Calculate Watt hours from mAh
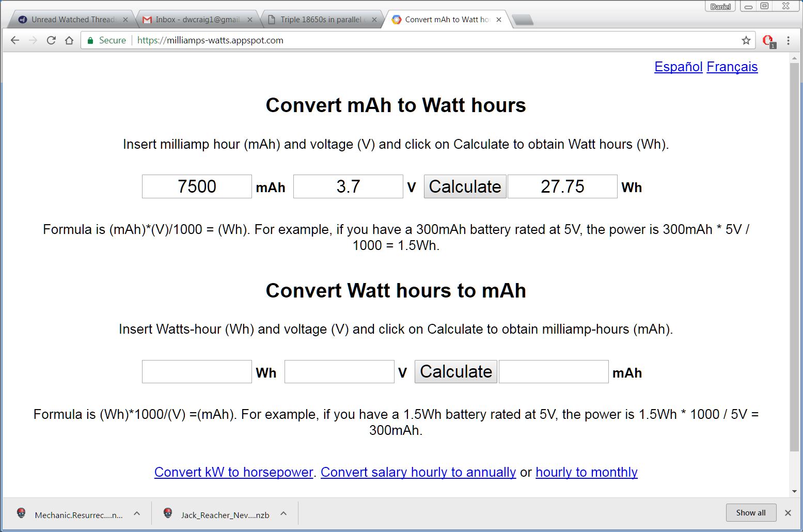 click(465, 186)
